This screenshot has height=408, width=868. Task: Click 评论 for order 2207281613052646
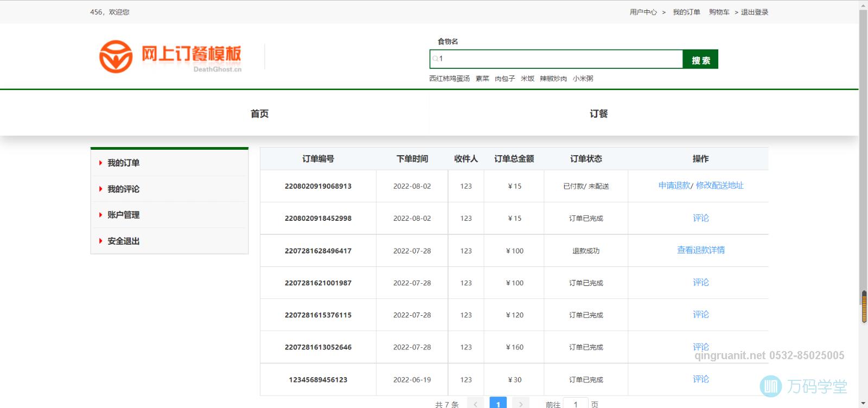tap(701, 347)
